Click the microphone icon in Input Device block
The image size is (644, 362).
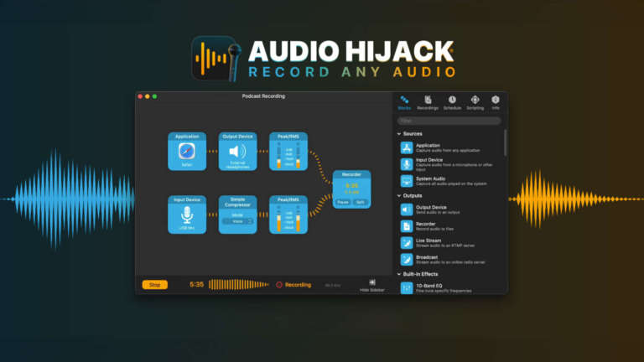(x=187, y=215)
